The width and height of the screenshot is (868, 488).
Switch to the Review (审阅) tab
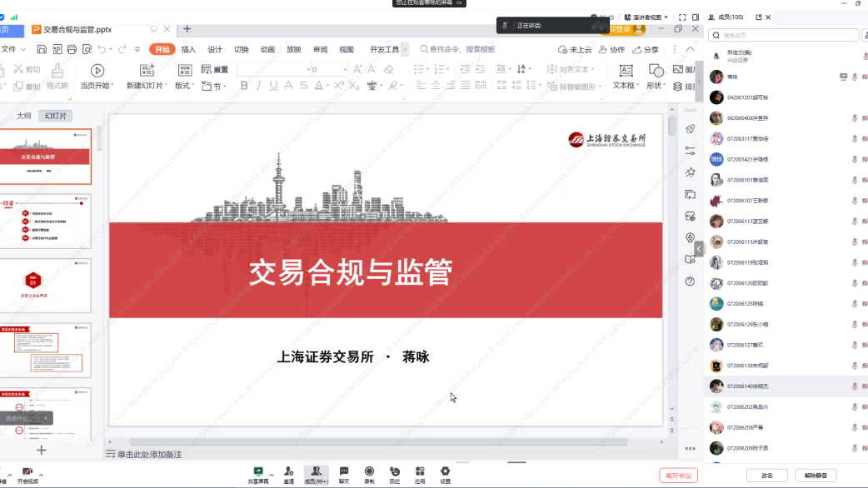(x=320, y=49)
